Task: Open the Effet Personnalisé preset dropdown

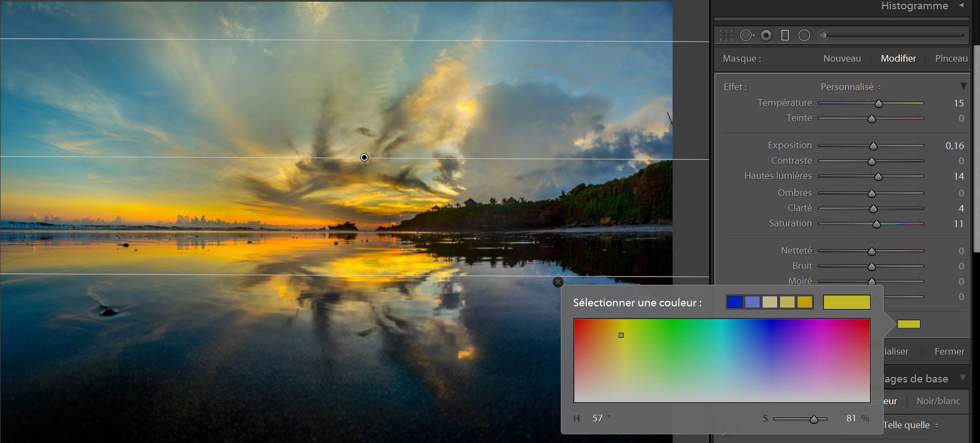Action: (x=851, y=87)
